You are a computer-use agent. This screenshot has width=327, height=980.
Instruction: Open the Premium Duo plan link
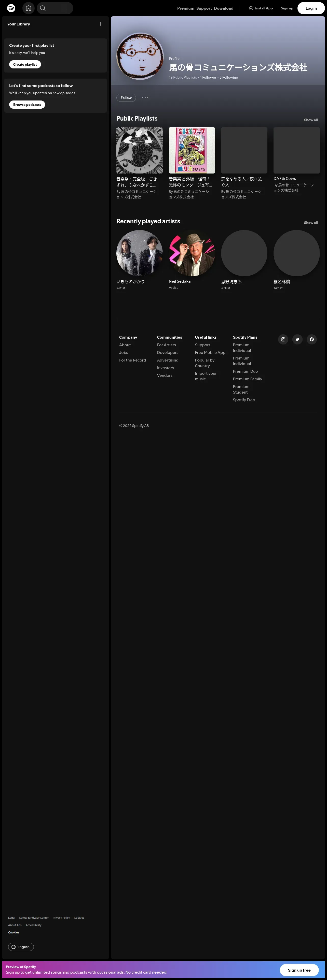pos(245,372)
